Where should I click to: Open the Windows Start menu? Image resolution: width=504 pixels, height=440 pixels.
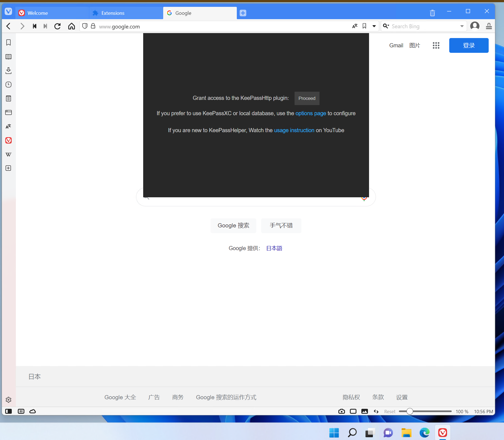pyautogui.click(x=334, y=433)
